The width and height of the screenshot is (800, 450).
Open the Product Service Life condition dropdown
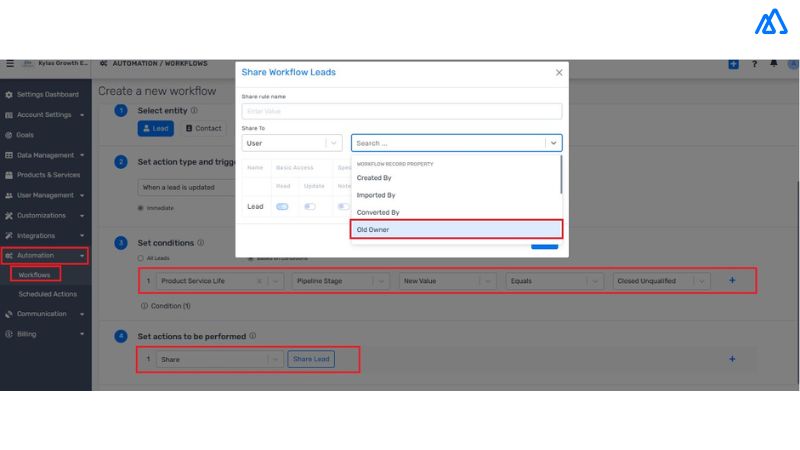[219, 281]
